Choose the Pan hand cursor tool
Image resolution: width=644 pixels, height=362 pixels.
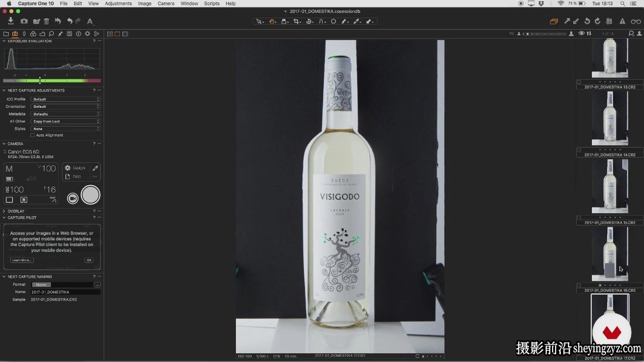point(272,21)
